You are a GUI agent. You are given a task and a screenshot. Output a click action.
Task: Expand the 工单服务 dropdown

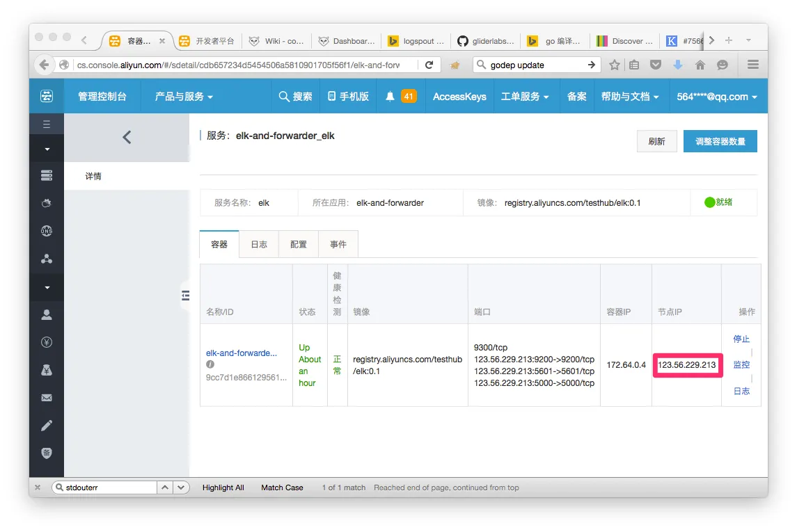[x=525, y=97]
